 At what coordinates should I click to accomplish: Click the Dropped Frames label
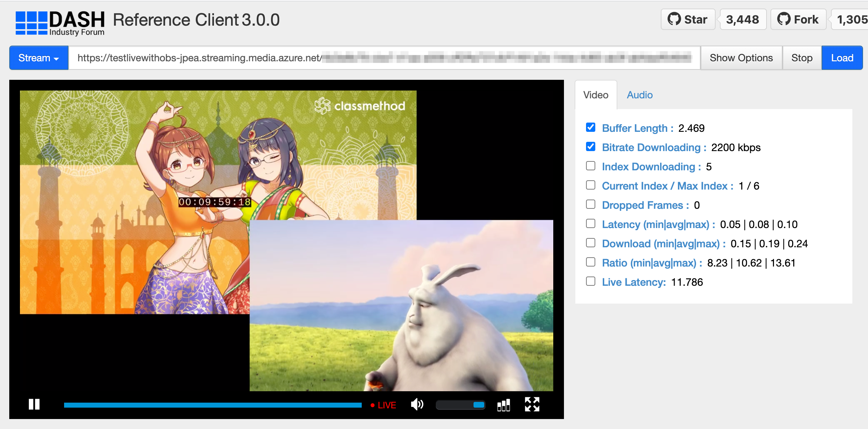tap(645, 205)
